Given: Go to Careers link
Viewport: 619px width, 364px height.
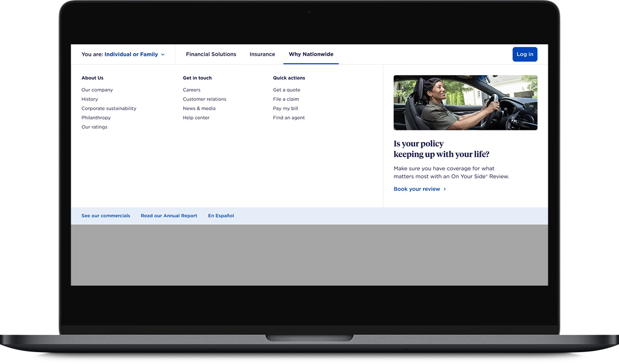Looking at the screenshot, I should (x=191, y=90).
